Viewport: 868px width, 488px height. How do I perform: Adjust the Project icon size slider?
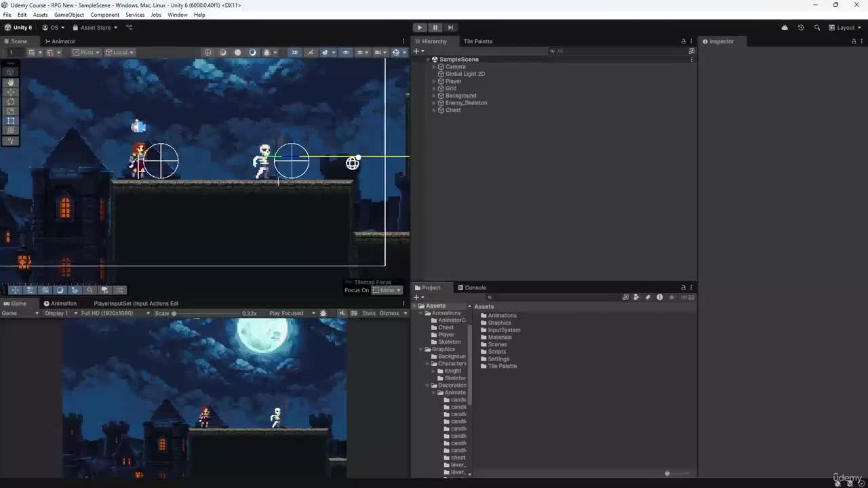pyautogui.click(x=677, y=473)
